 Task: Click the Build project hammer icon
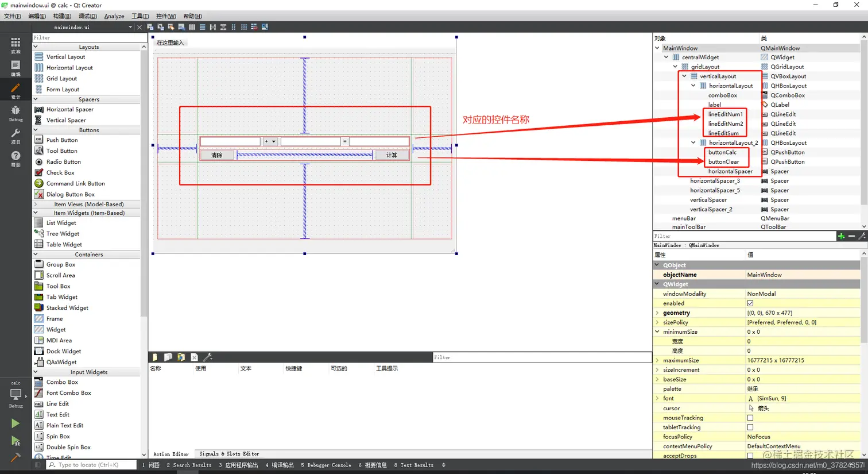(x=15, y=457)
